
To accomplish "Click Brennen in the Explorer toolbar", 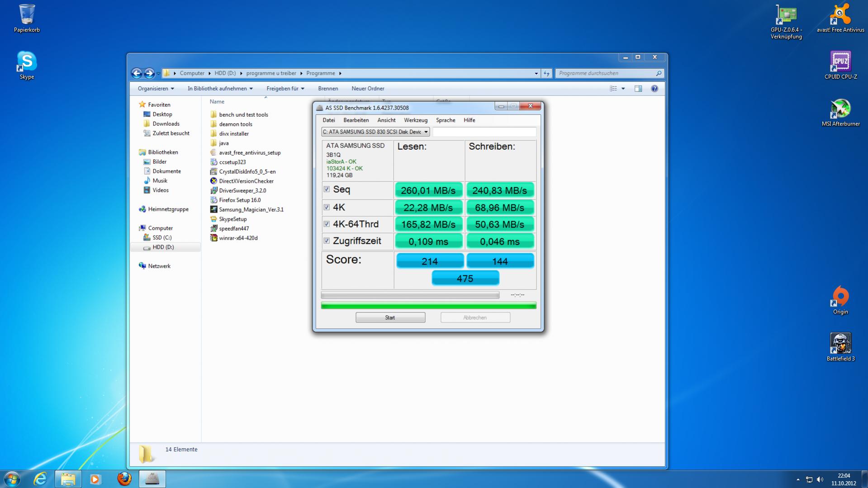I will [328, 89].
